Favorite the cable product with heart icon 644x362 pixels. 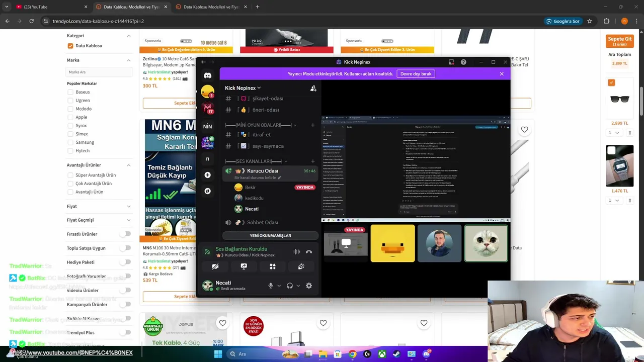(524, 130)
